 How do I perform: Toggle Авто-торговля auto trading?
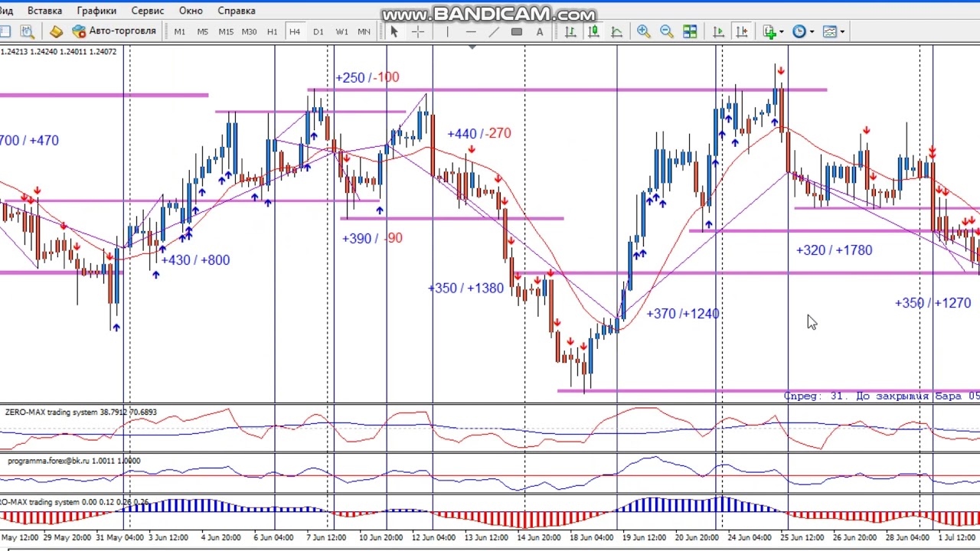tap(115, 31)
